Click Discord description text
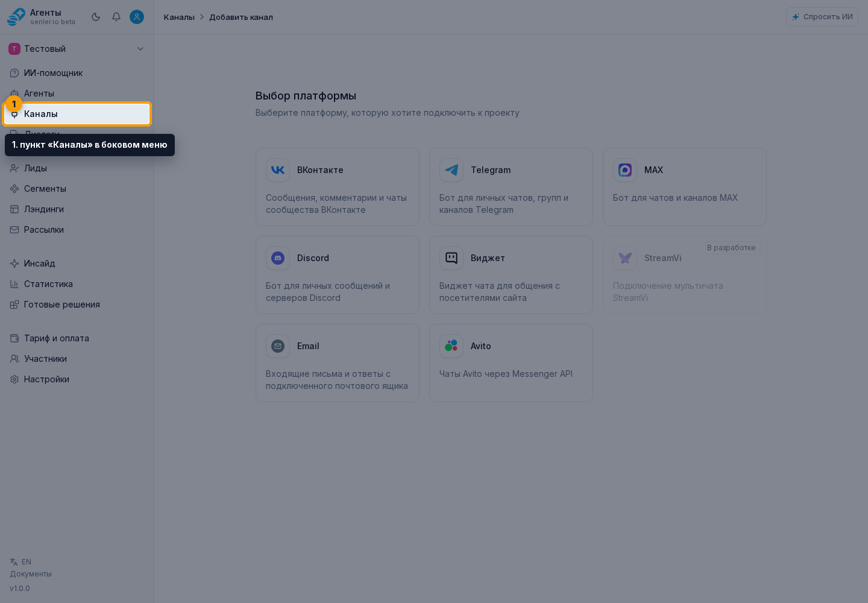The image size is (868, 603). (328, 292)
